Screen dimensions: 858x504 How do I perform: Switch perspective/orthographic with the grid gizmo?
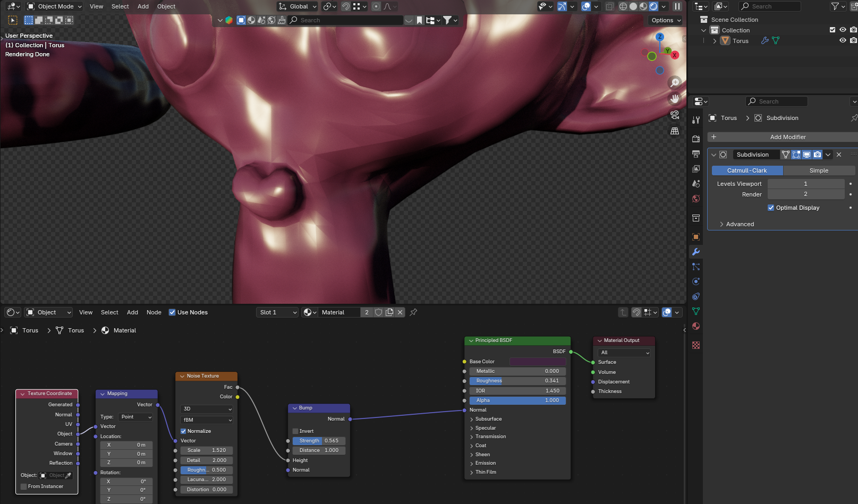[675, 131]
